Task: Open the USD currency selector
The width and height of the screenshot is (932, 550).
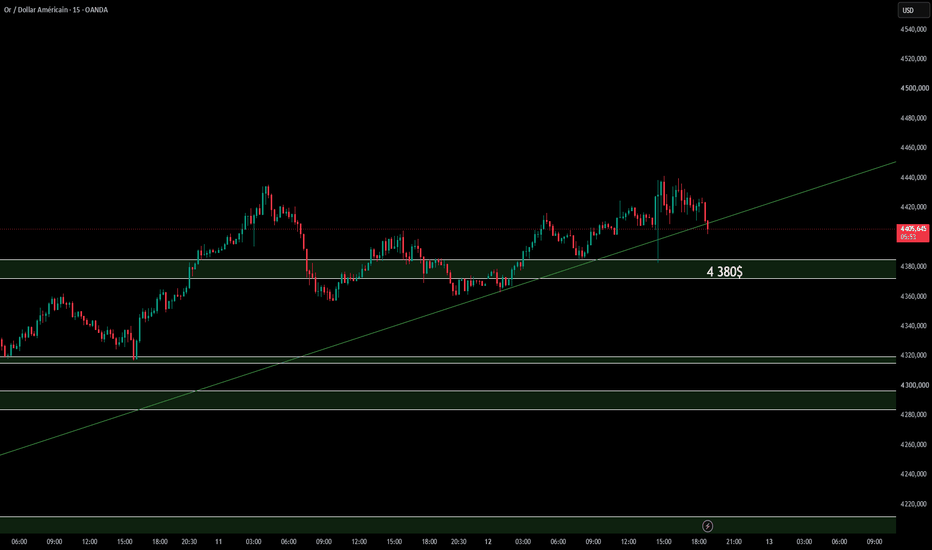Action: coord(912,10)
